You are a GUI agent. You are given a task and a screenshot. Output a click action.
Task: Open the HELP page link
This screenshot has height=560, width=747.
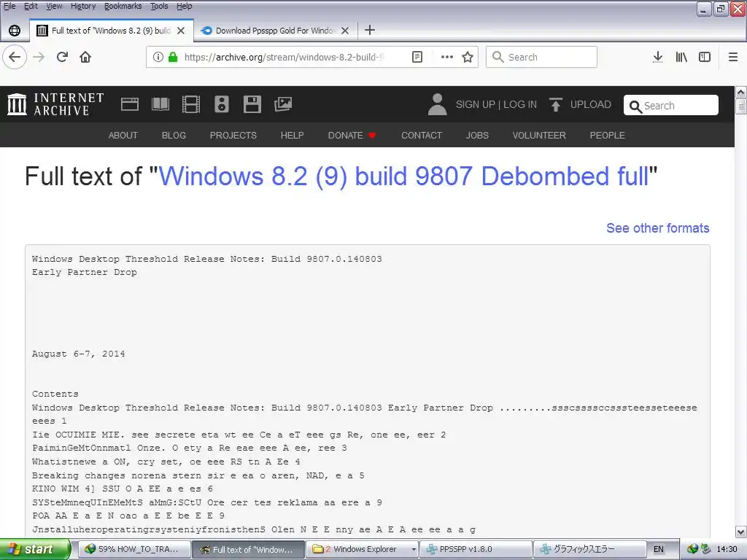[x=292, y=135]
